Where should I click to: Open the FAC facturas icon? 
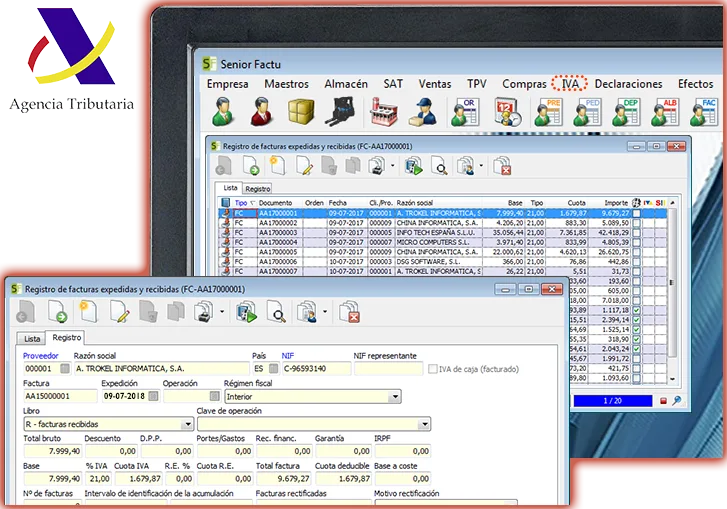point(703,112)
